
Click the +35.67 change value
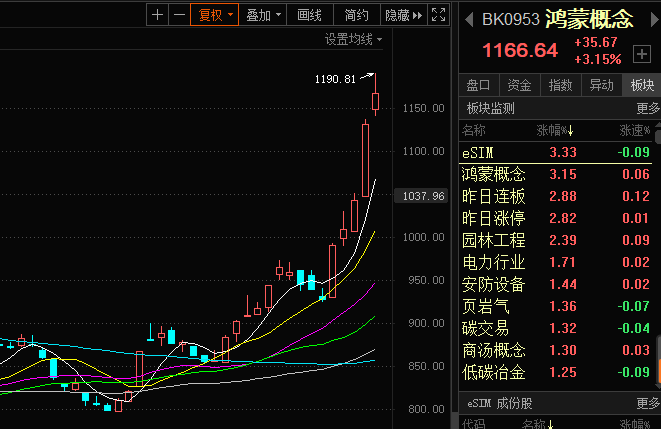point(596,42)
